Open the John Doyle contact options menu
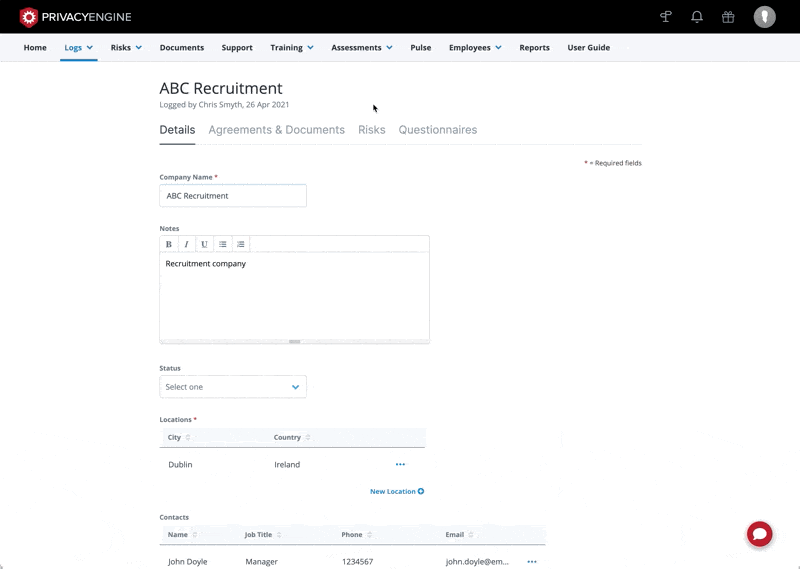 [532, 561]
